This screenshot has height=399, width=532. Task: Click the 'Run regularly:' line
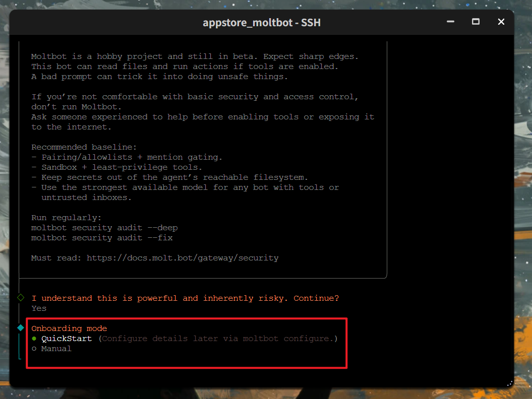coord(66,218)
